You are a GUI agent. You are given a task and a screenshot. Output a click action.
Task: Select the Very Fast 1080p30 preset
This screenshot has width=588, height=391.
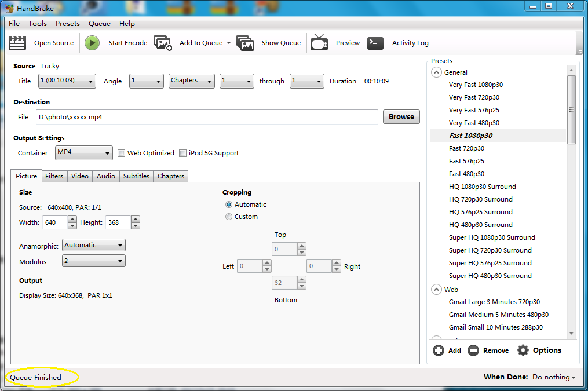pos(476,85)
